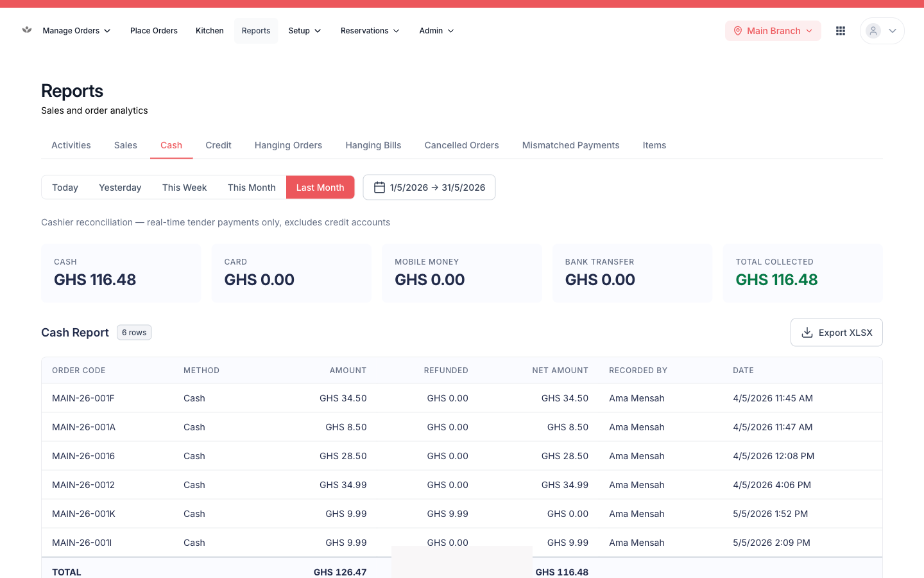Switch to the Sales tab
The width and height of the screenshot is (924, 578).
[x=126, y=145]
